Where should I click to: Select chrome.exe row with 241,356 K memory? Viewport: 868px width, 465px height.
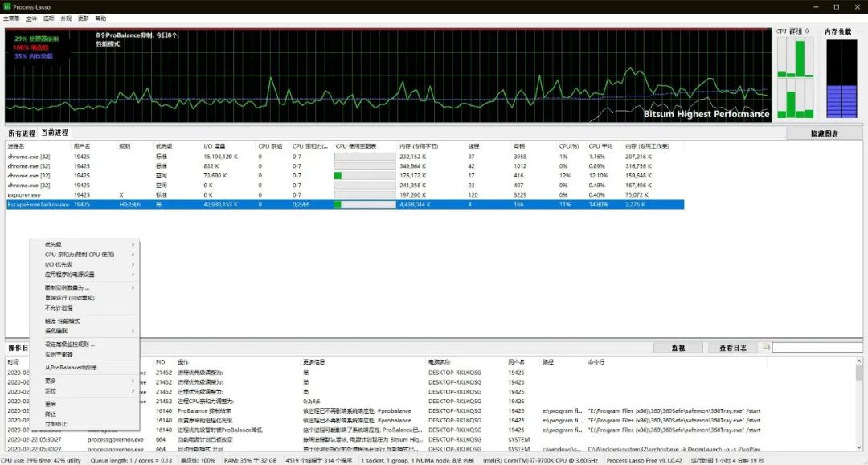[345, 186]
